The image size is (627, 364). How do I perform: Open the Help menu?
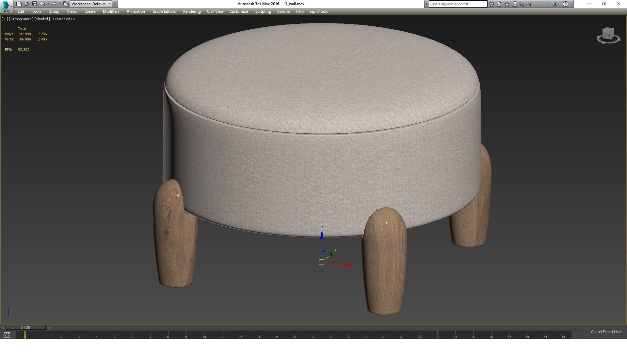[299, 11]
